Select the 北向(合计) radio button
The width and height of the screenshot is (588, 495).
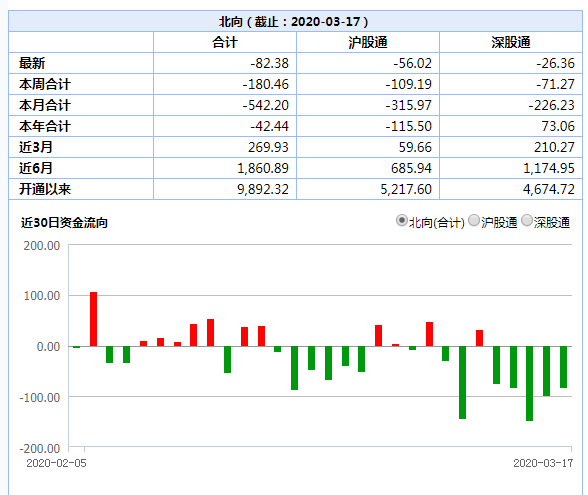click(402, 220)
